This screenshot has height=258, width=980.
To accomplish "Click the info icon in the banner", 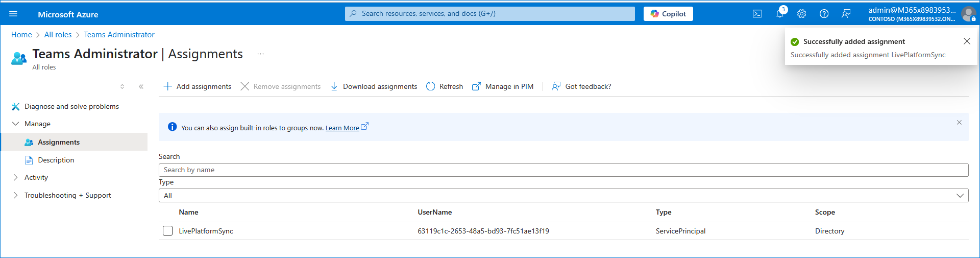I will 172,127.
